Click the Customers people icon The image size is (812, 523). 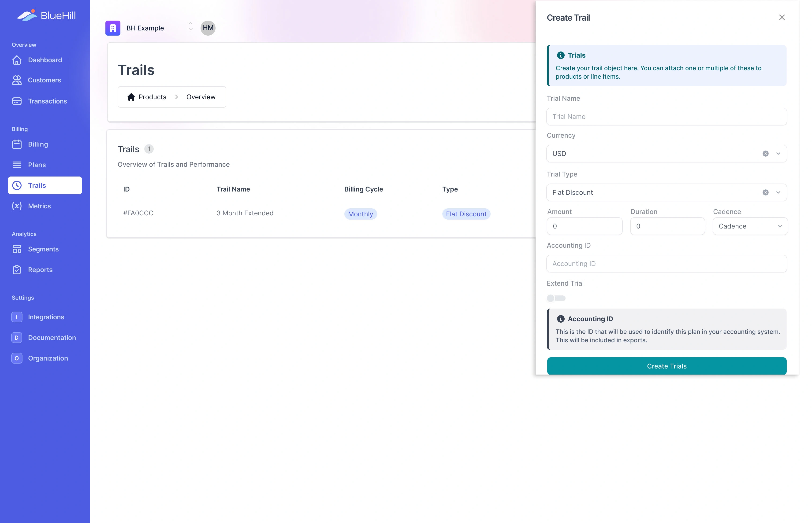point(17,80)
